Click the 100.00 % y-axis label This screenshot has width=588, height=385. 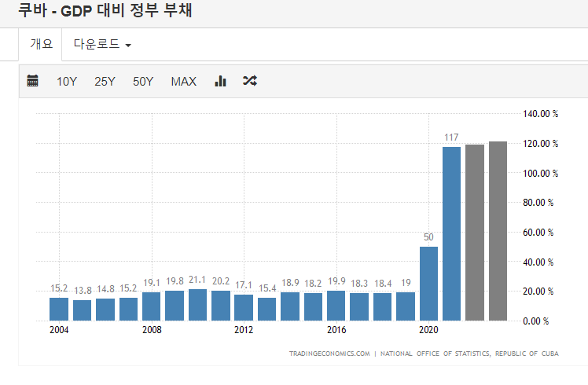540,173
